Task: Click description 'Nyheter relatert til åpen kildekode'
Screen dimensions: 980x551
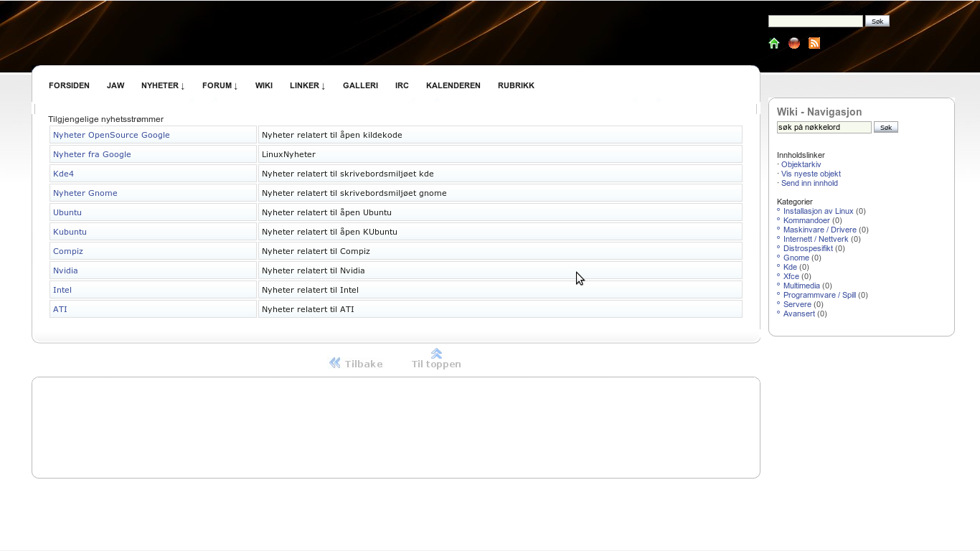Action: 332,135
